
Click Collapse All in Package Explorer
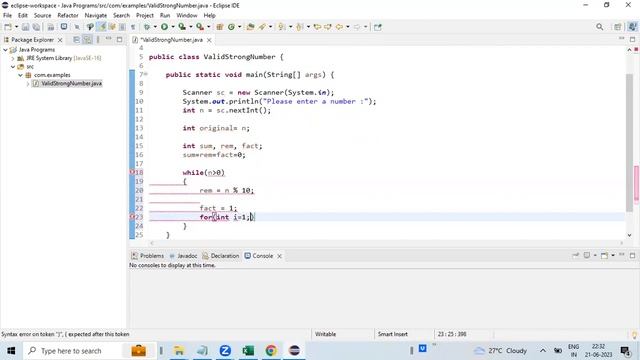pyautogui.click(x=76, y=40)
